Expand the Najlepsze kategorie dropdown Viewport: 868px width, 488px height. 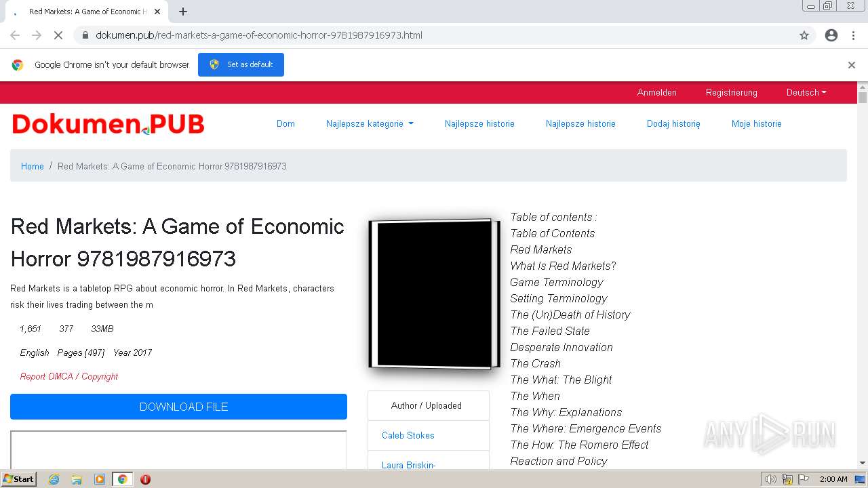[370, 123]
